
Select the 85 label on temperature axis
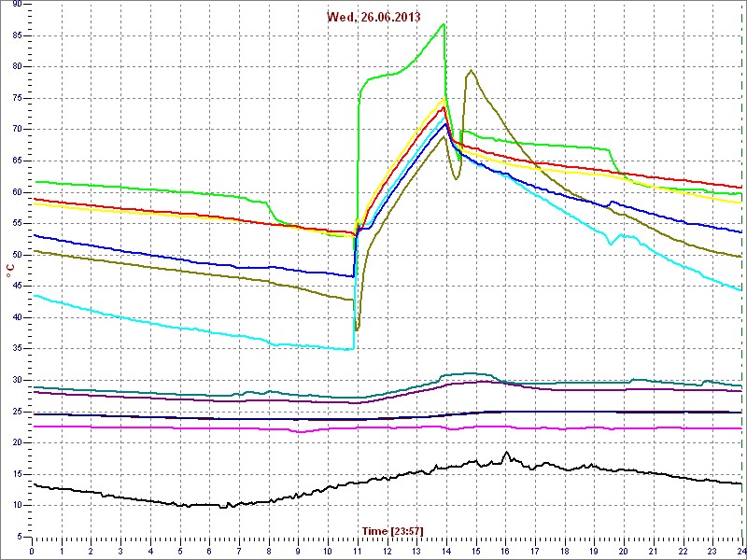point(17,35)
